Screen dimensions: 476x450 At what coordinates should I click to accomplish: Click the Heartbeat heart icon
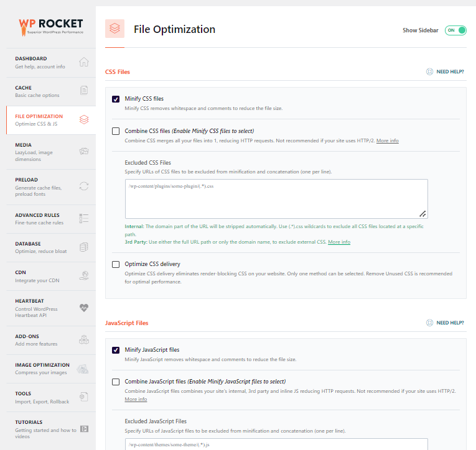[84, 308]
